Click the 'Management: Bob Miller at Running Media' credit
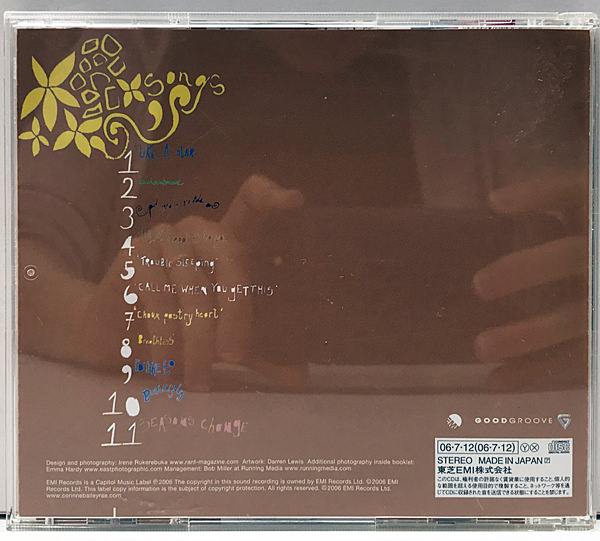The image size is (600, 541). (223, 468)
